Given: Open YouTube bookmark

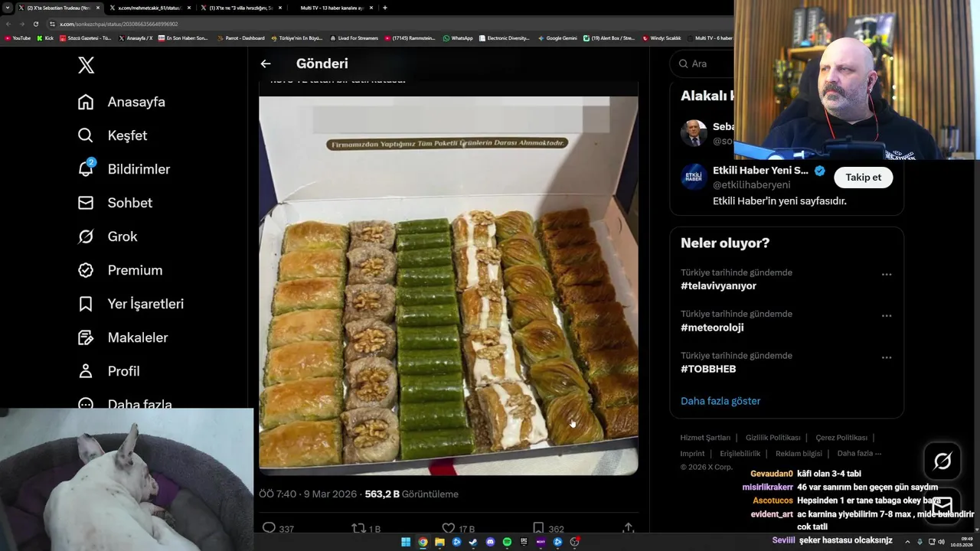Looking at the screenshot, I should (18, 37).
